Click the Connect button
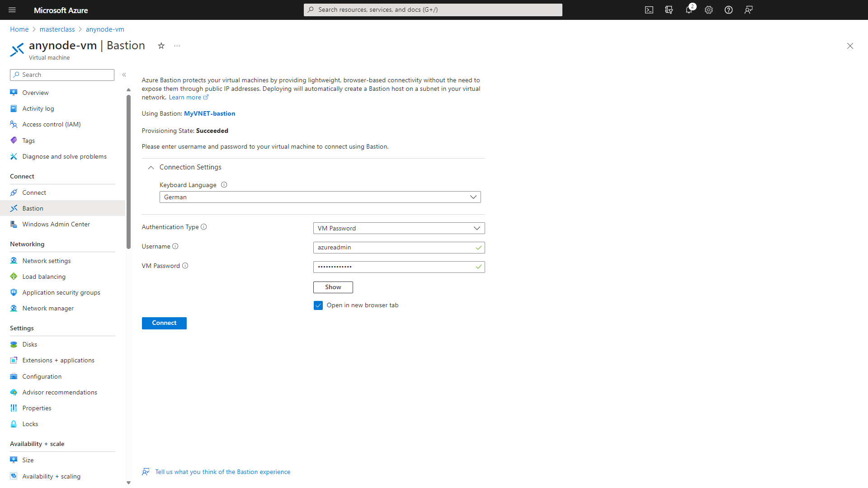868x488 pixels. [x=164, y=322]
